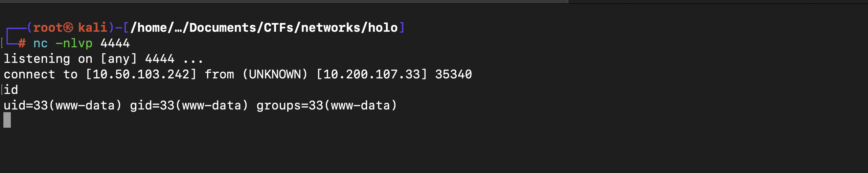Click the IP address 10.200.107.33
The width and height of the screenshot is (868, 173).
(x=371, y=74)
